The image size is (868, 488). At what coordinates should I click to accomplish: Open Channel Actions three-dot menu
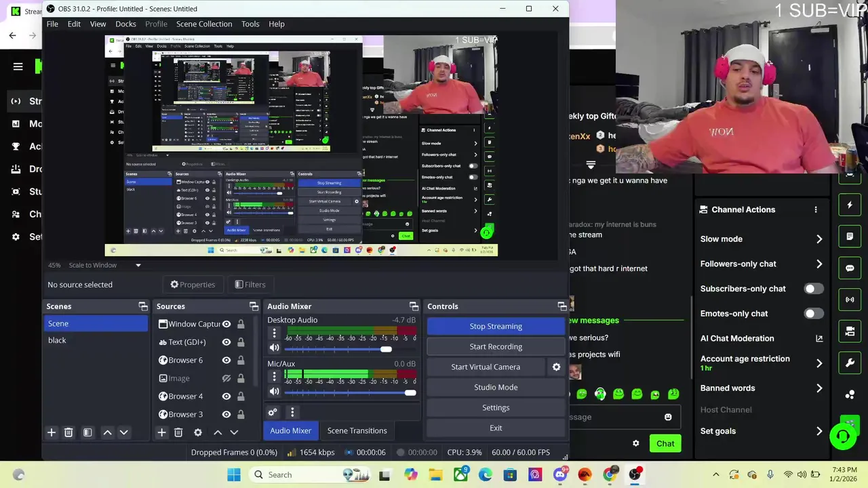pos(816,209)
